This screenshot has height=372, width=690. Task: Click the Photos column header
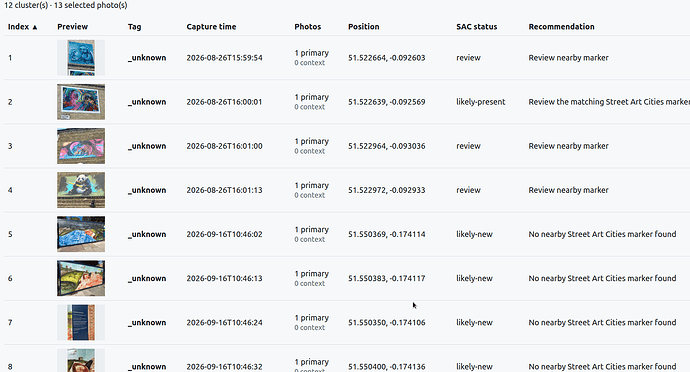308,27
